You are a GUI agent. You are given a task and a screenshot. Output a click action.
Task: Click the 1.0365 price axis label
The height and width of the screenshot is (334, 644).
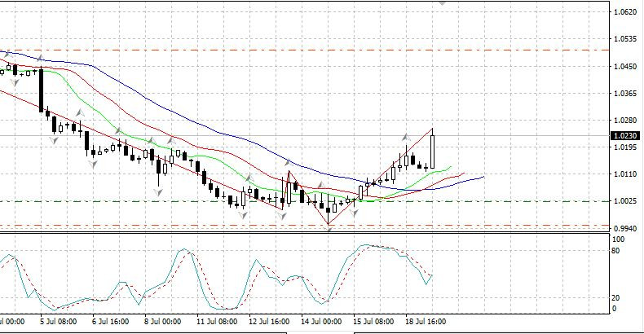point(624,94)
